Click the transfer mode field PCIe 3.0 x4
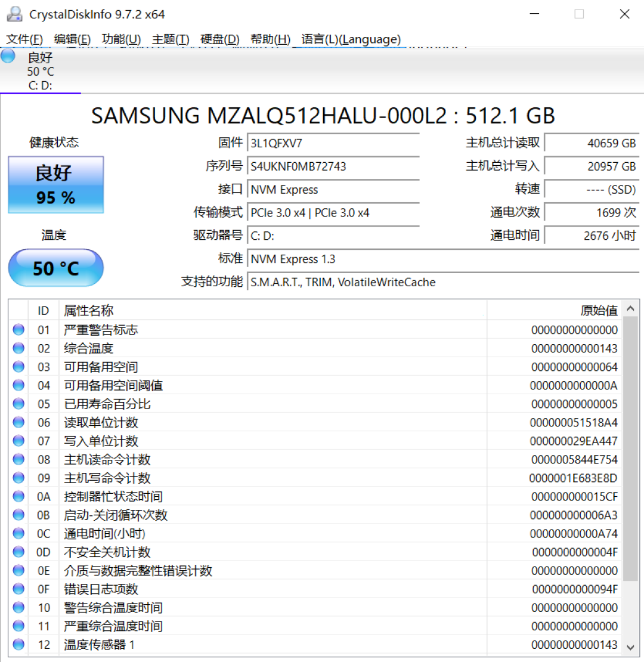644x662 pixels. tap(333, 213)
